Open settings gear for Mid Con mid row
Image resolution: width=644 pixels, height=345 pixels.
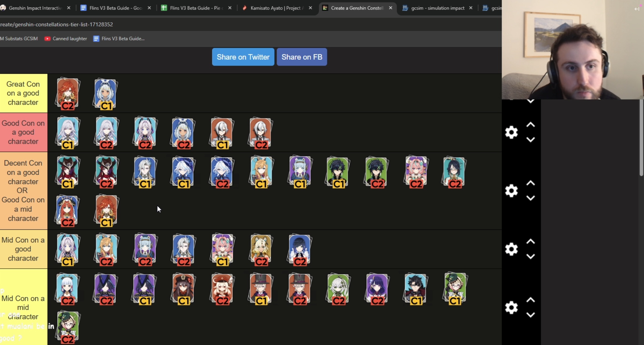click(x=511, y=308)
